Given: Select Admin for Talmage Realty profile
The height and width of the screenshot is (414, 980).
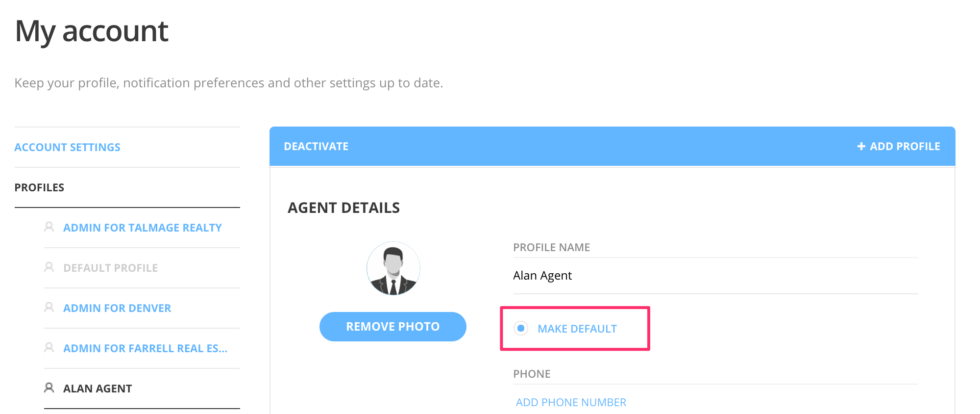Looking at the screenshot, I should tap(143, 228).
